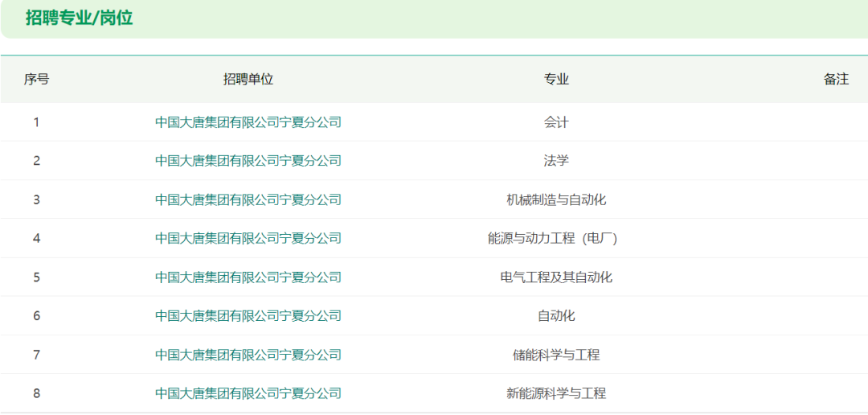Click serial number 5 cell
This screenshot has height=415, width=868.
coord(36,277)
